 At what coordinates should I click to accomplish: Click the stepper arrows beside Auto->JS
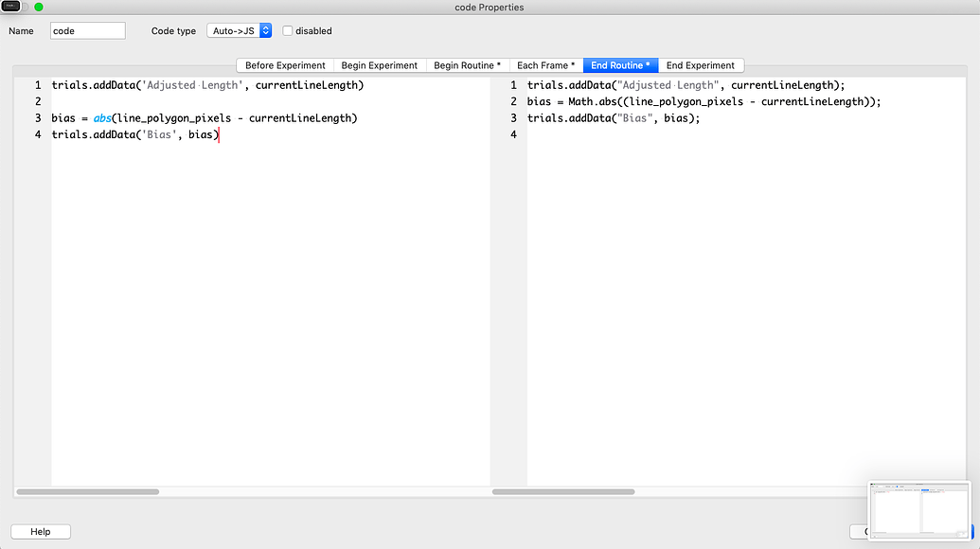265,29
